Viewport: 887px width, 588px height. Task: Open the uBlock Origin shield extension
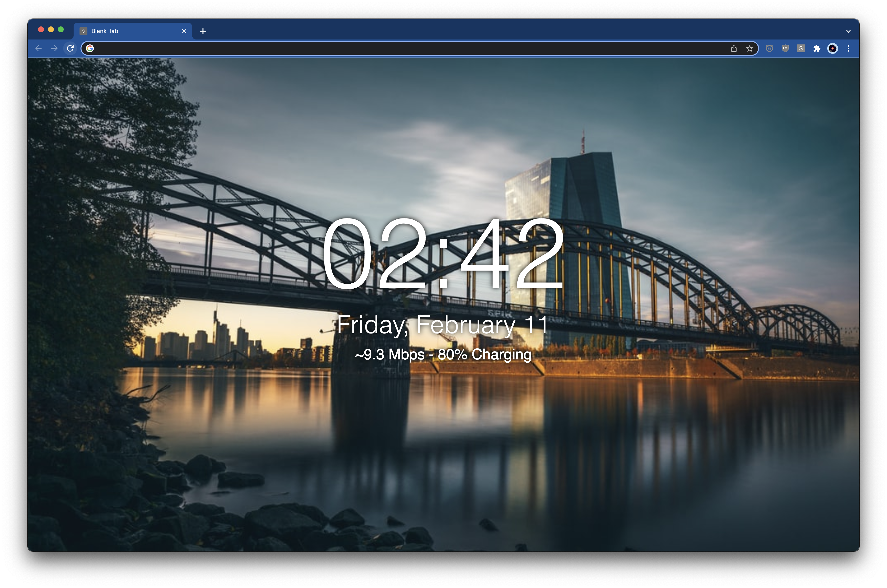pos(785,48)
